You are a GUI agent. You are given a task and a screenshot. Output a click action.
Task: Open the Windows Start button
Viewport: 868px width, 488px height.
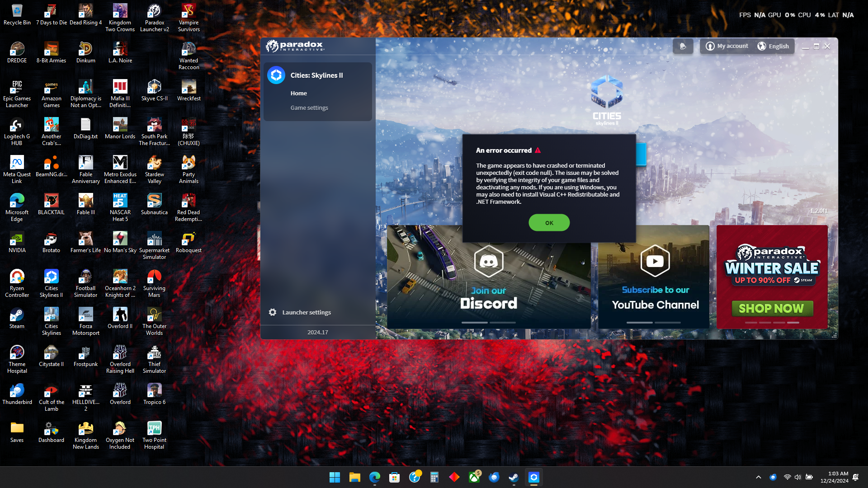click(x=335, y=477)
